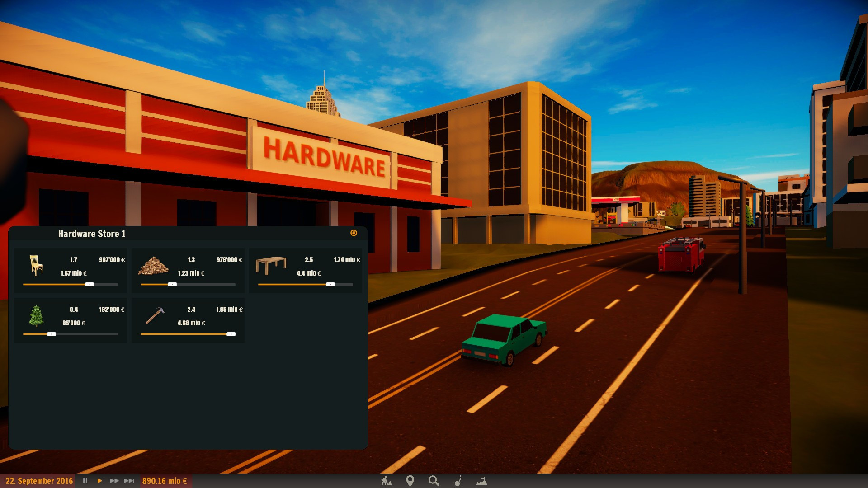Click the table price slider handle

pyautogui.click(x=330, y=284)
